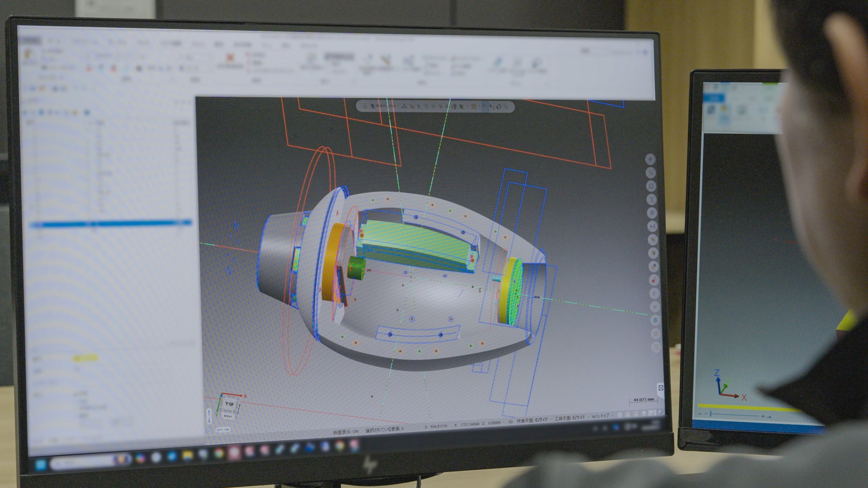Toggle 3D mode in the status bar

pyautogui.click(x=511, y=421)
